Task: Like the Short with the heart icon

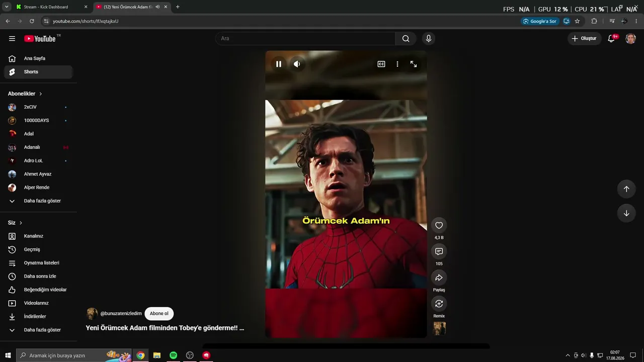Action: tap(439, 225)
